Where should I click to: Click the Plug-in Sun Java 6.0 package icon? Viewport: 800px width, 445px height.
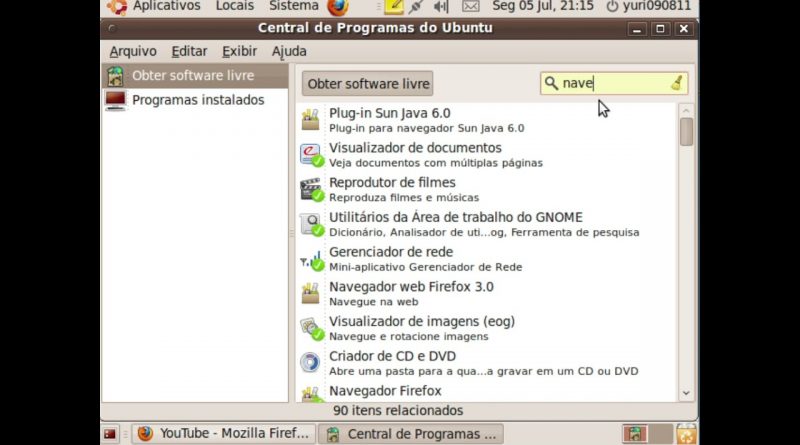pyautogui.click(x=310, y=119)
